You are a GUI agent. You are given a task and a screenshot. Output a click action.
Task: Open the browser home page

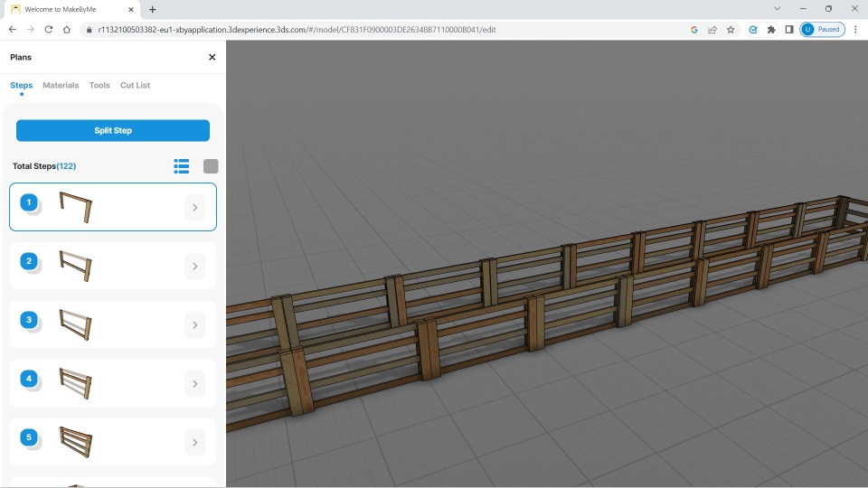(x=66, y=29)
